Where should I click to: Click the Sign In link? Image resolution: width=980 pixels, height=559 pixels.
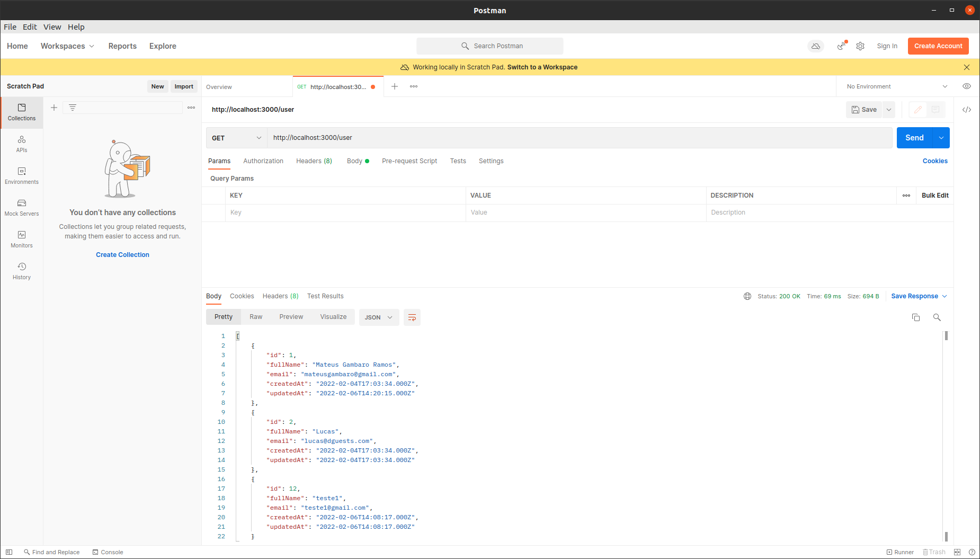(887, 46)
